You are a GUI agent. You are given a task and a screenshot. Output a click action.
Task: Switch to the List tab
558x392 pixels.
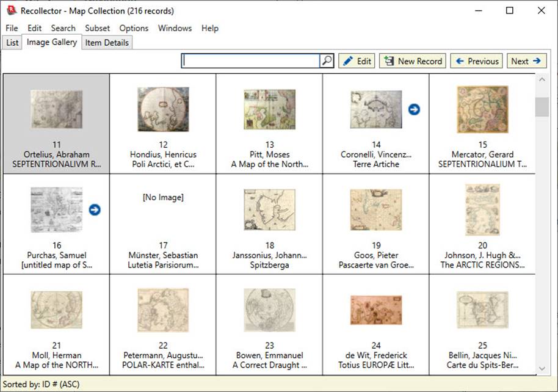pos(12,42)
